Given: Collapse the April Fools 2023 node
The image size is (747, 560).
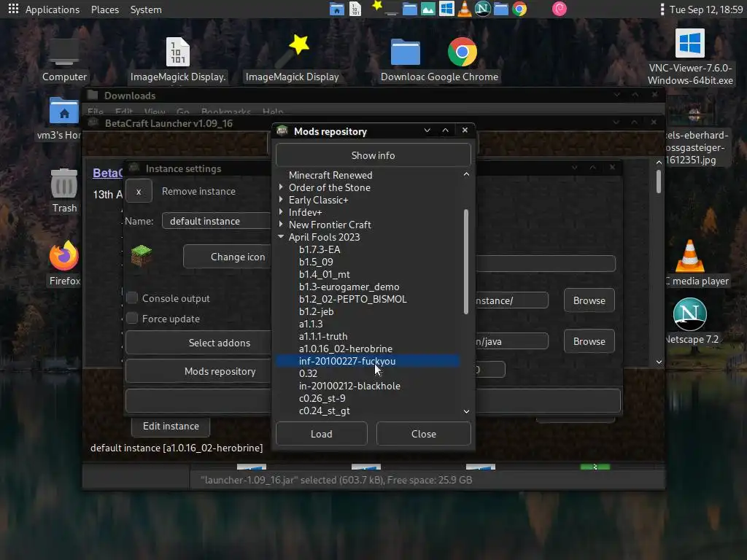Looking at the screenshot, I should [281, 237].
